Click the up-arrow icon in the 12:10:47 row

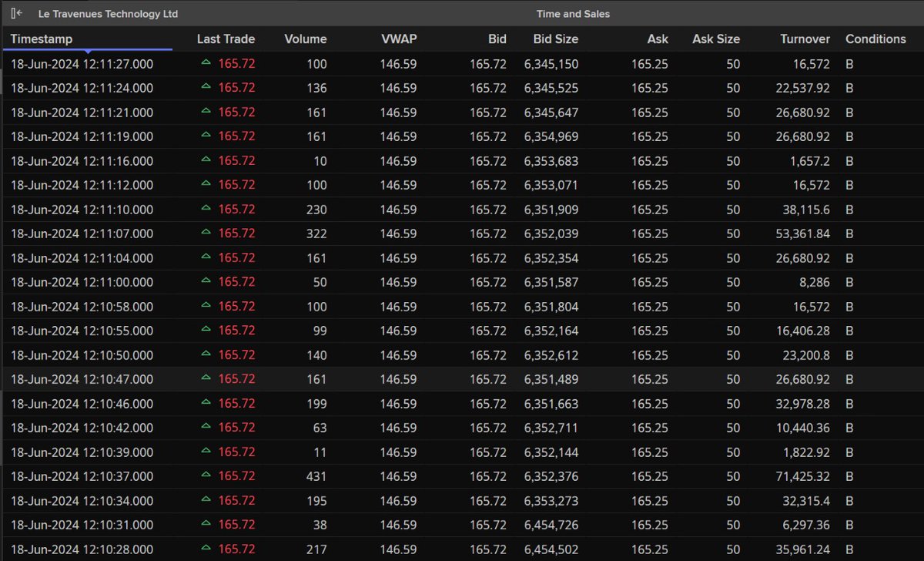pos(206,379)
